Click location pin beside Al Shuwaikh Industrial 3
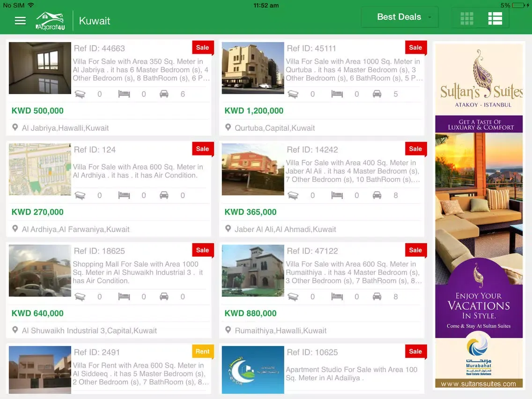The image size is (532, 399). click(x=15, y=330)
